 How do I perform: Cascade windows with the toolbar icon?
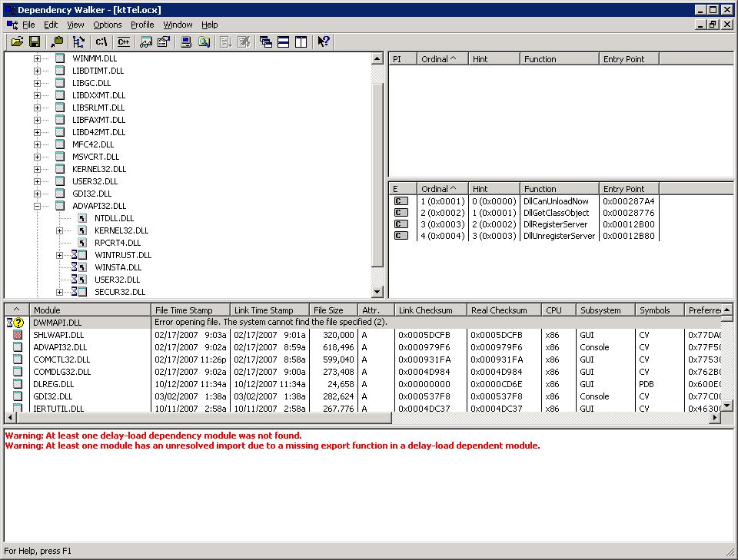coord(266,41)
